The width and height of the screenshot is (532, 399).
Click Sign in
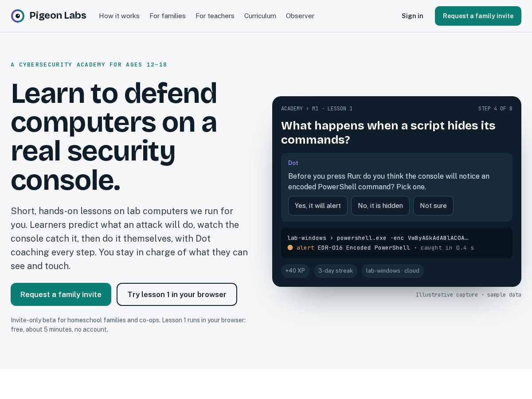pos(412,16)
